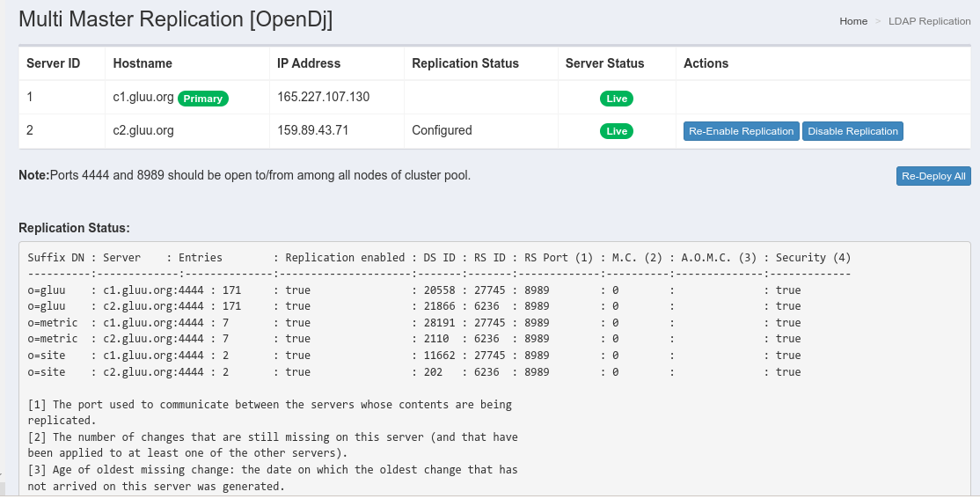Click the Disable Replication button

[852, 131]
